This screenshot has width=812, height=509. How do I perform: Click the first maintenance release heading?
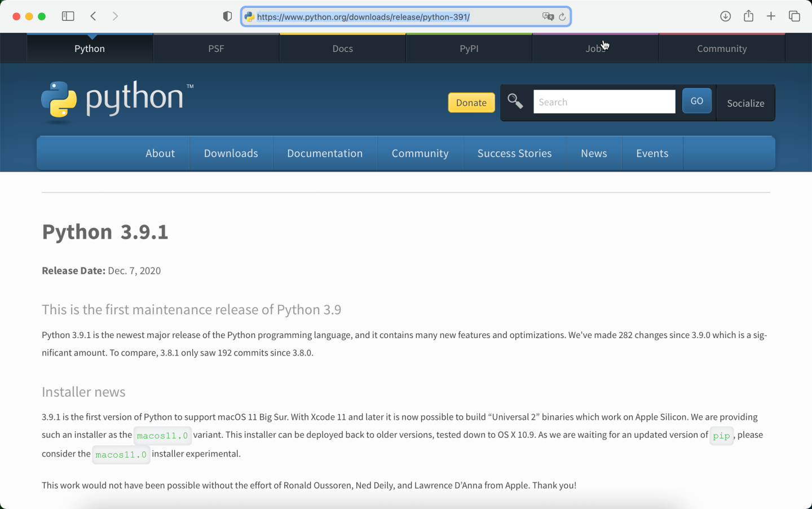tap(192, 310)
